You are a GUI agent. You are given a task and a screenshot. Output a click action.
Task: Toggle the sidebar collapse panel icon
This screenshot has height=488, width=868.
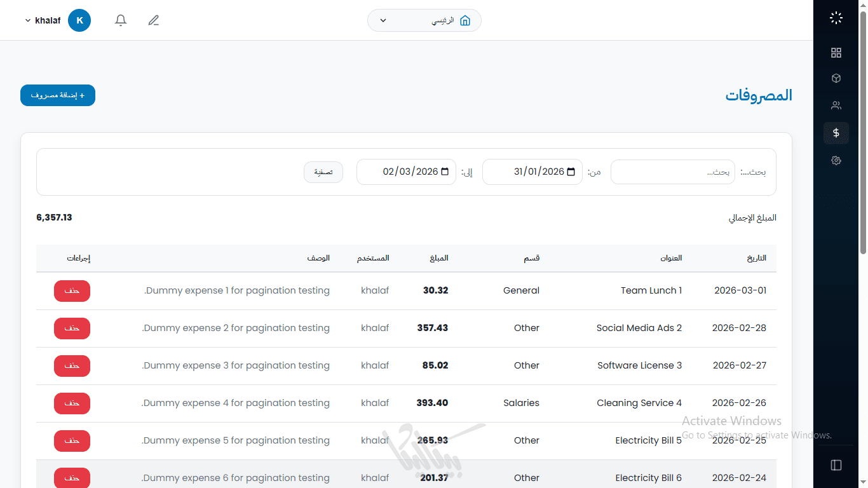(x=836, y=465)
